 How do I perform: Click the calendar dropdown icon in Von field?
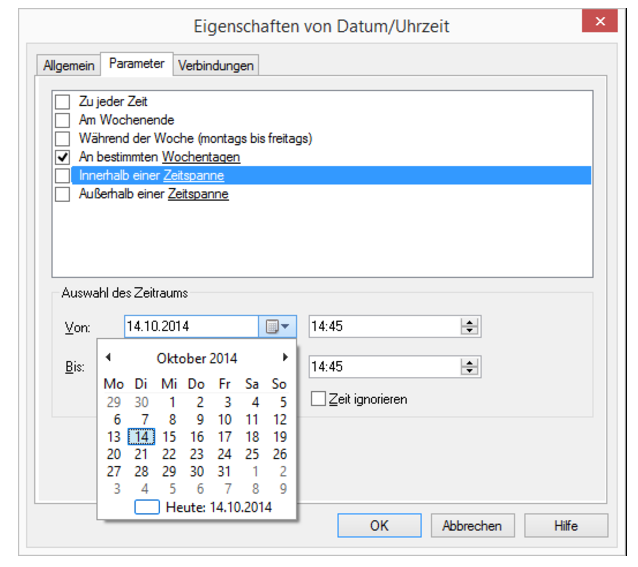(278, 326)
